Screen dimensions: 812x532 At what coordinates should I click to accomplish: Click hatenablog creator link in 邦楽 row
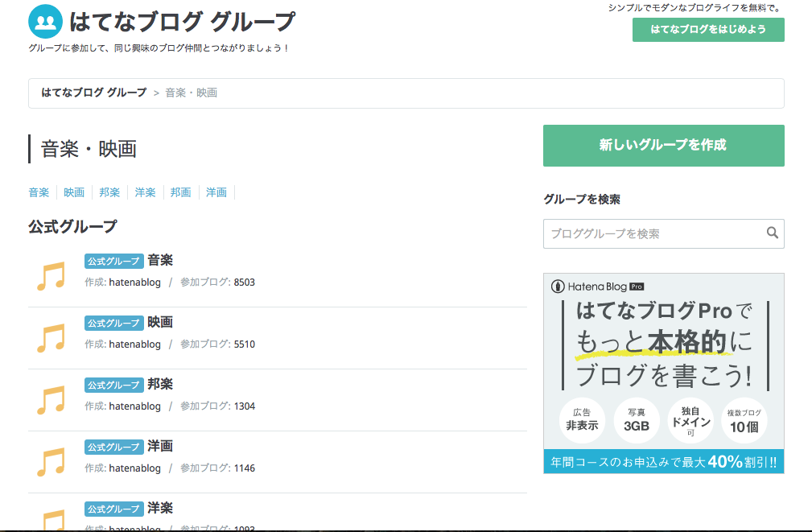point(134,406)
